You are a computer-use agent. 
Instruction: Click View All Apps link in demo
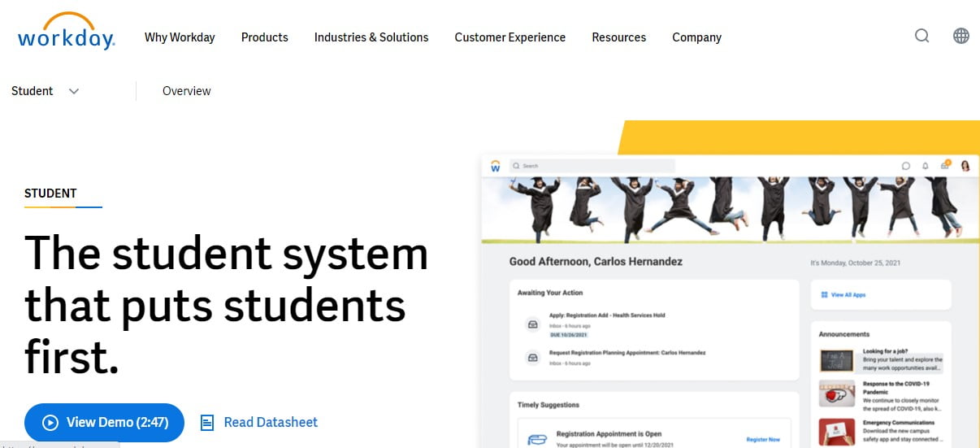tap(848, 295)
